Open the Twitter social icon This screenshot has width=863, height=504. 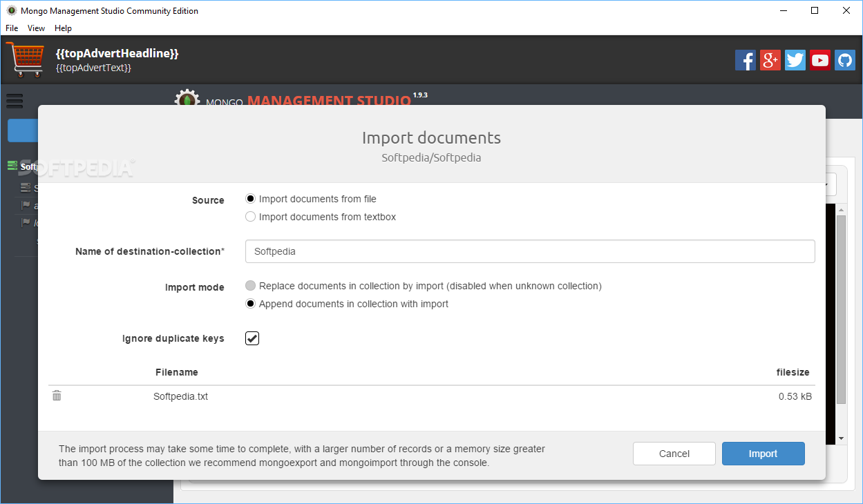[795, 60]
